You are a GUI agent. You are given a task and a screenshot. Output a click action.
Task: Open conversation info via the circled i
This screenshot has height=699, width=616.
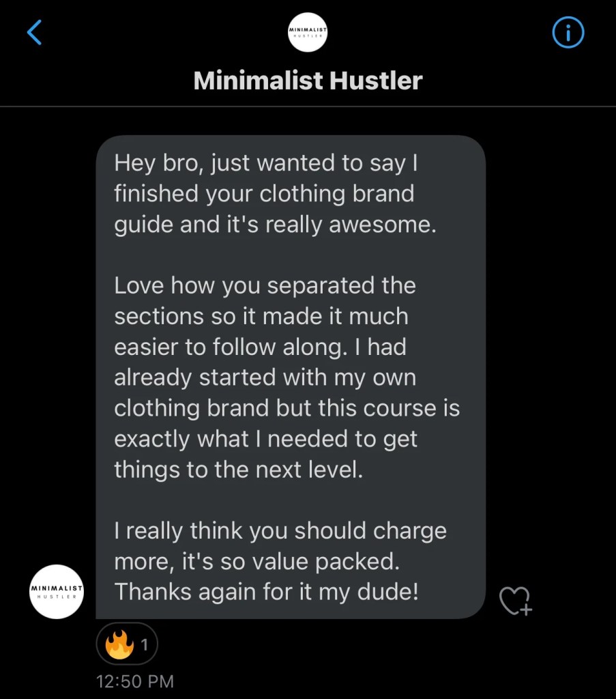click(x=568, y=32)
